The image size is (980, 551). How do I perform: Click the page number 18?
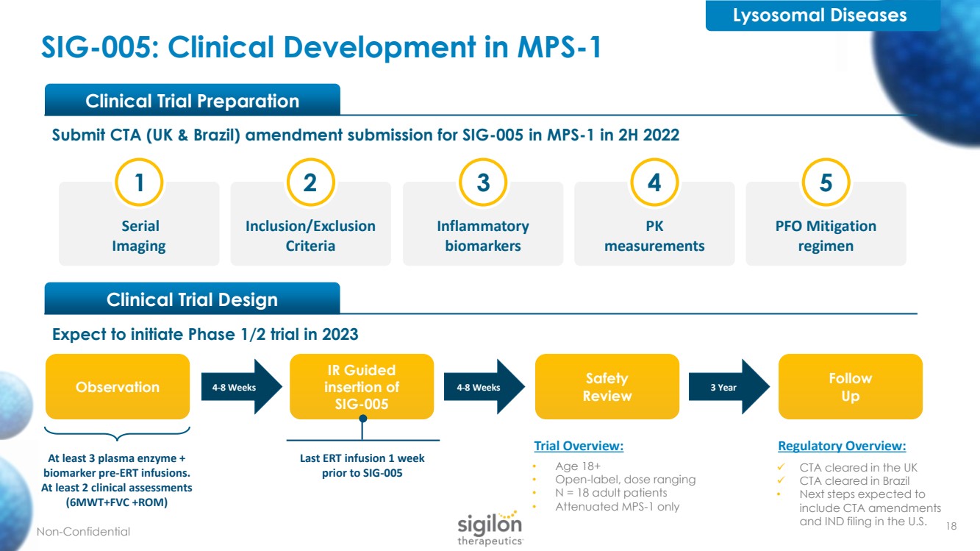[x=952, y=526]
